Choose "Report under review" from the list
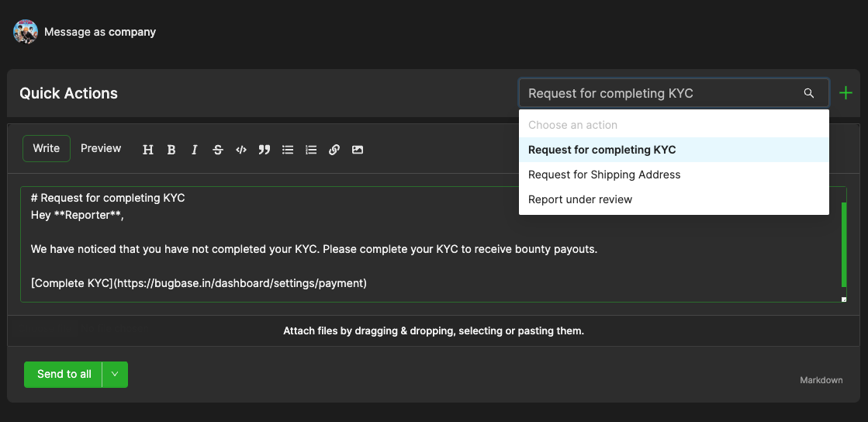This screenshot has width=868, height=422. point(580,199)
